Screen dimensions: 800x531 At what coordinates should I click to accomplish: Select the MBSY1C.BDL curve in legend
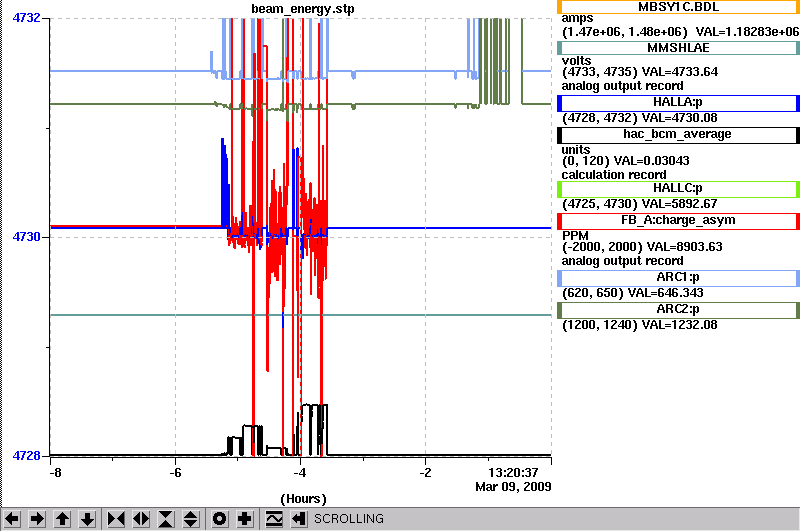(x=678, y=7)
